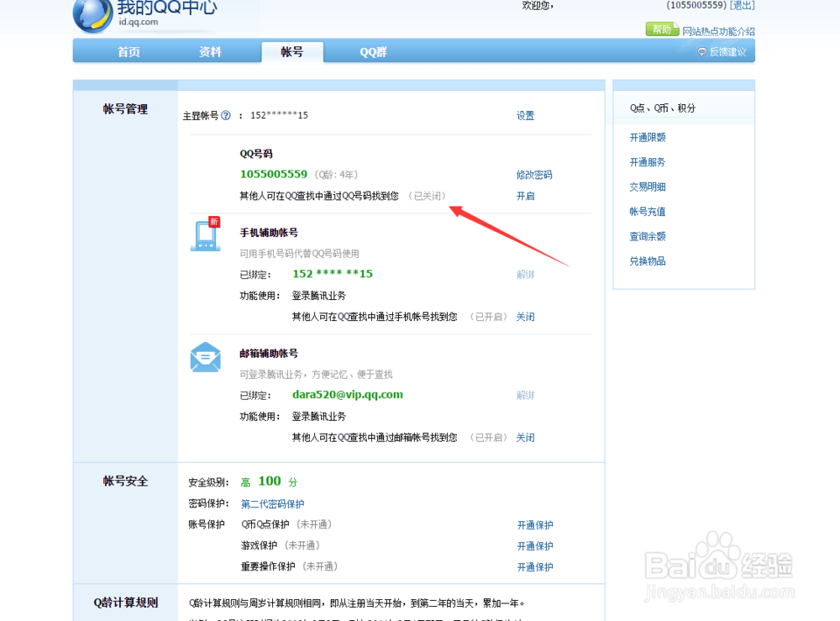Click the Q龄计算规则 section label
Screen dimensions: 840x621
click(125, 603)
